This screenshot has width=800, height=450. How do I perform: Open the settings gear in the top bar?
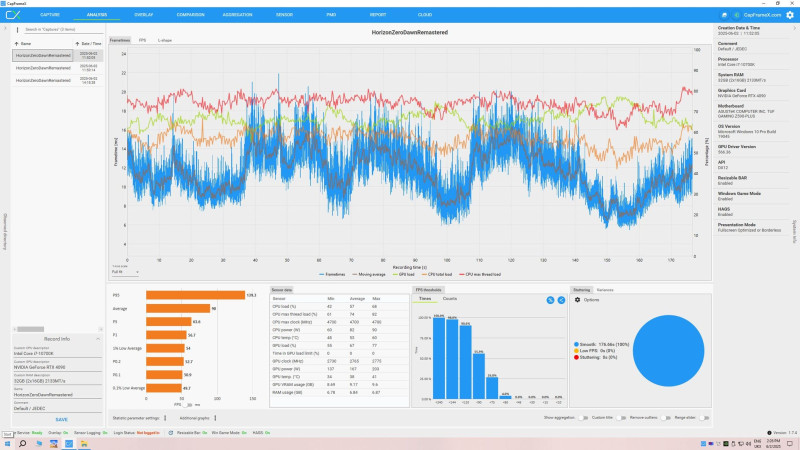point(790,15)
